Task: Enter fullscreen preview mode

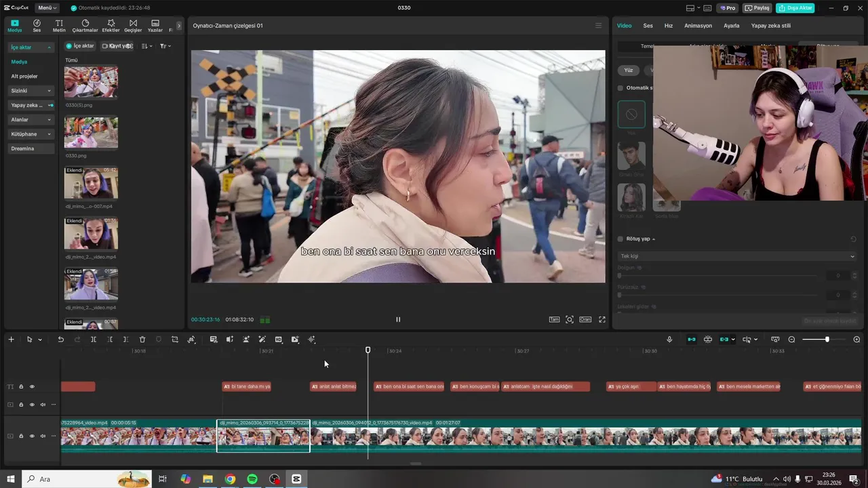Action: [x=601, y=319]
